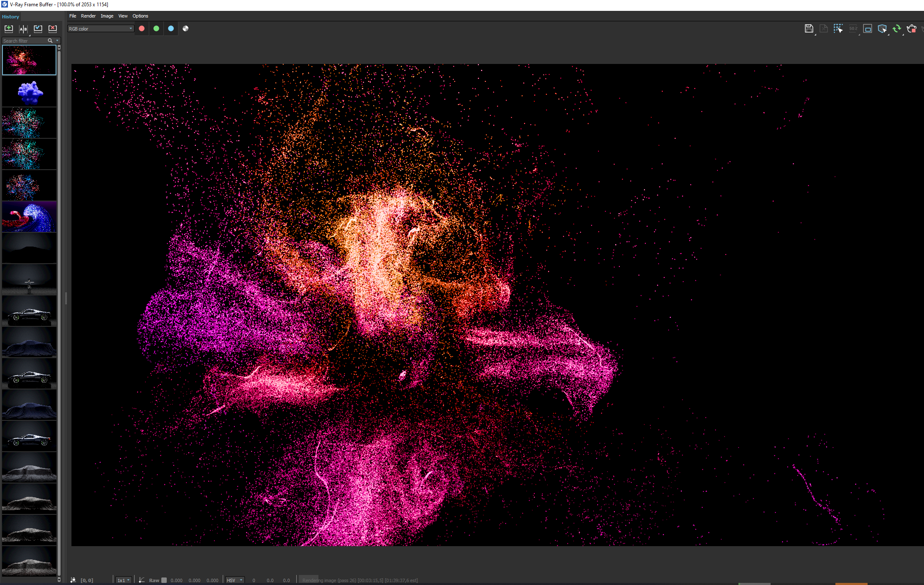The image size is (924, 585).
Task: Delete the selected history image
Action: point(53,28)
